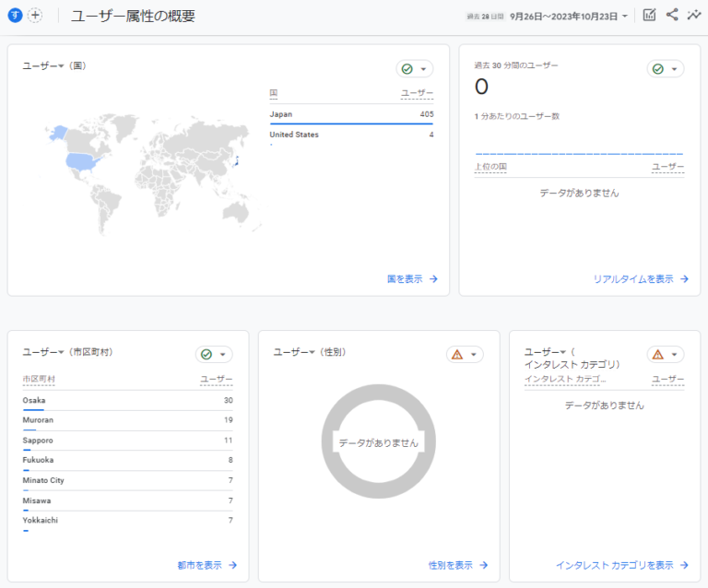Screen dimensions: 708x588
Task: Open the Insights sparkline icon
Action: 694,16
